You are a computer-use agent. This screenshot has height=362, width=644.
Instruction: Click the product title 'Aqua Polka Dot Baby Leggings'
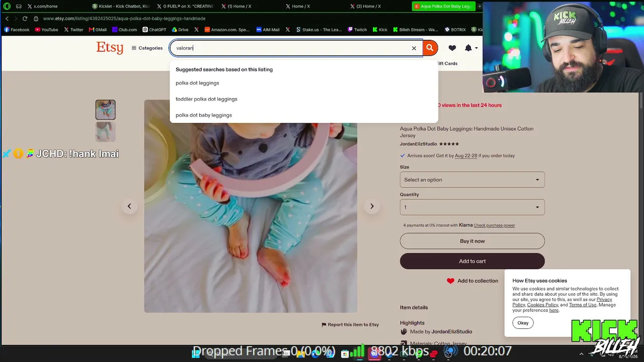coord(466,132)
